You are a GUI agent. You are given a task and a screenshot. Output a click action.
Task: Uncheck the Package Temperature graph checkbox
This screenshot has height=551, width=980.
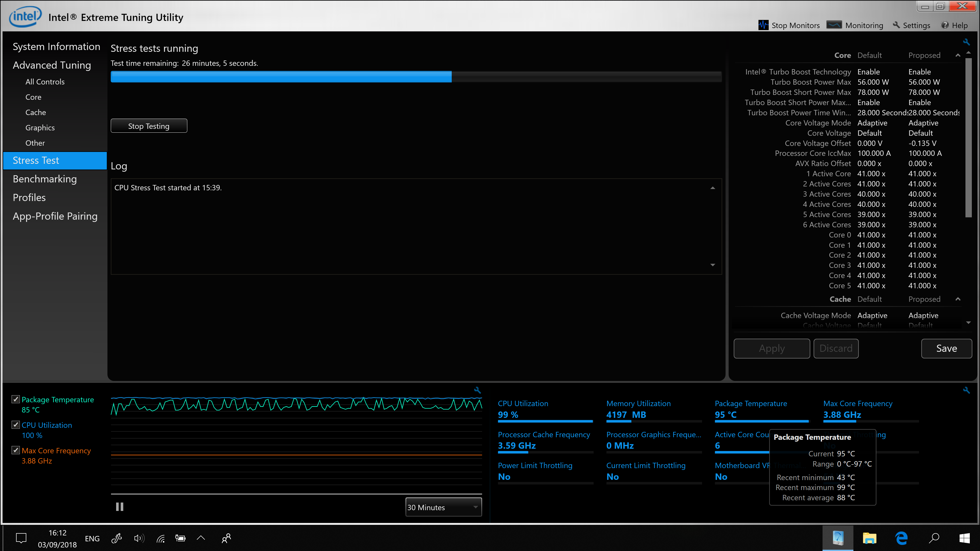16,399
